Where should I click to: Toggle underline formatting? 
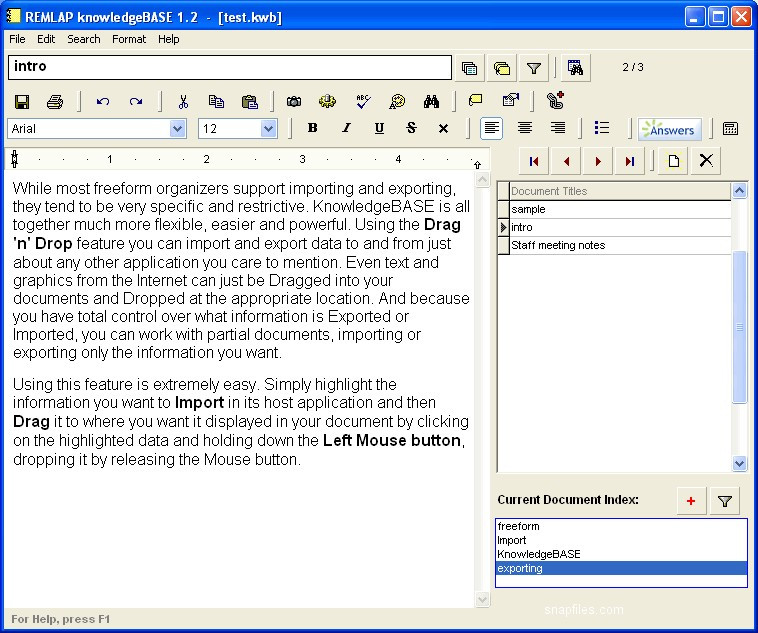coord(379,128)
